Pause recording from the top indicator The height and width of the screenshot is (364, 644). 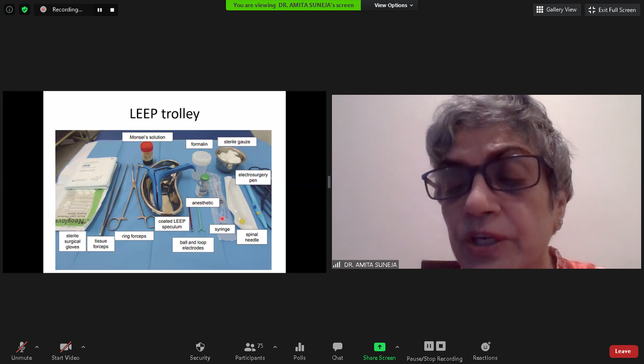point(100,10)
